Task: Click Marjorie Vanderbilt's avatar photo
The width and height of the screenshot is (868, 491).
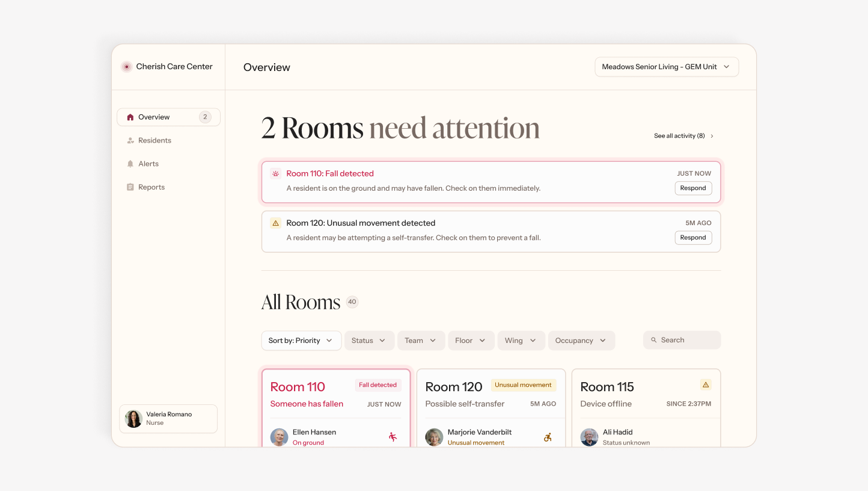Action: pos(434,437)
